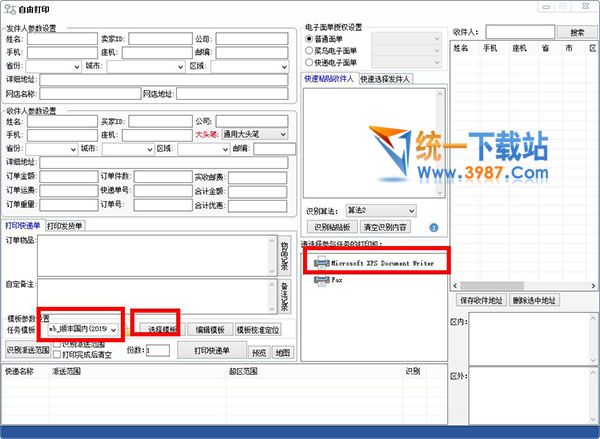Image resolution: width=600 pixels, height=439 pixels.
Task: Click the blue help icon beside 清空识别内容
Action: [433, 228]
